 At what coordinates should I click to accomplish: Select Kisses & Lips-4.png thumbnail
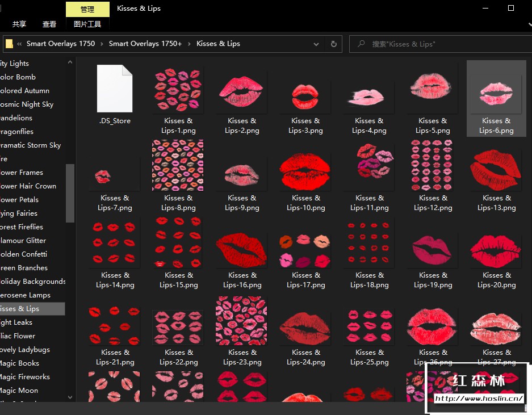(x=369, y=97)
